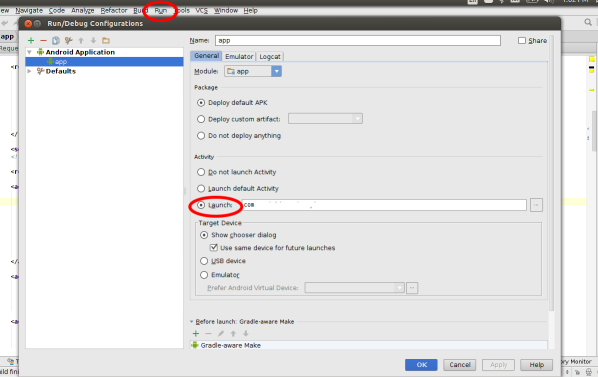Enable the Share checkbox
This screenshot has height=377, width=598.
tap(522, 40)
